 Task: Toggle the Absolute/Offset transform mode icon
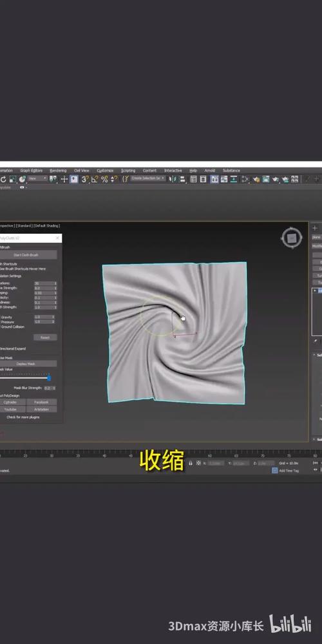tap(199, 462)
